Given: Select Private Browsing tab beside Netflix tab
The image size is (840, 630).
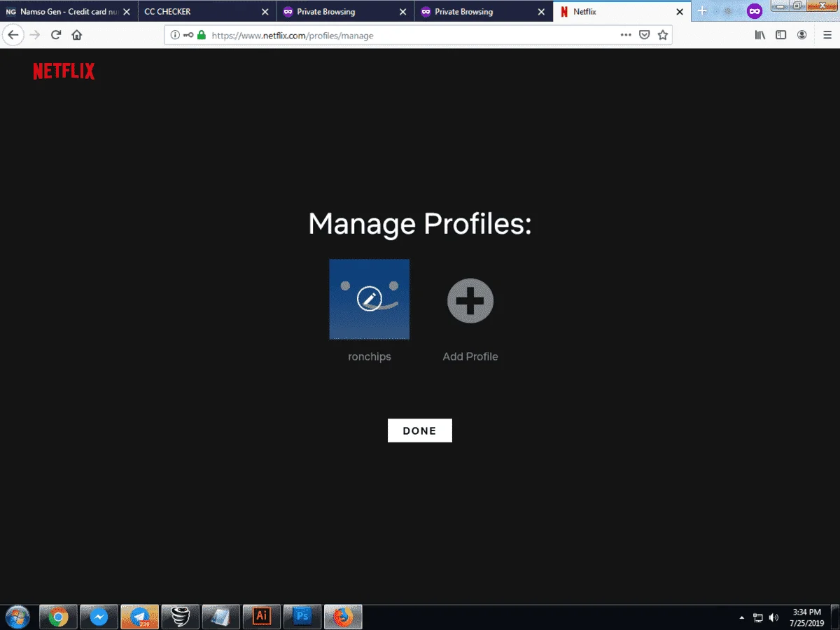Looking at the screenshot, I should [482, 12].
